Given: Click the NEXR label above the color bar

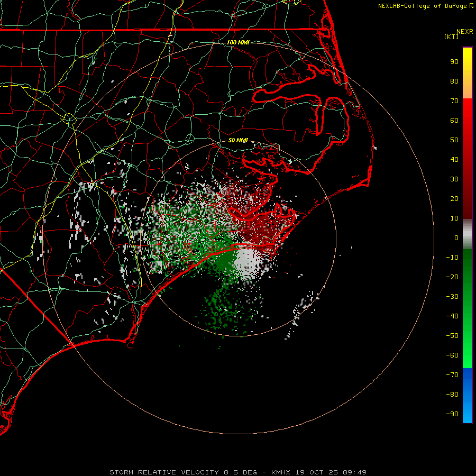Looking at the screenshot, I should pos(465,32).
